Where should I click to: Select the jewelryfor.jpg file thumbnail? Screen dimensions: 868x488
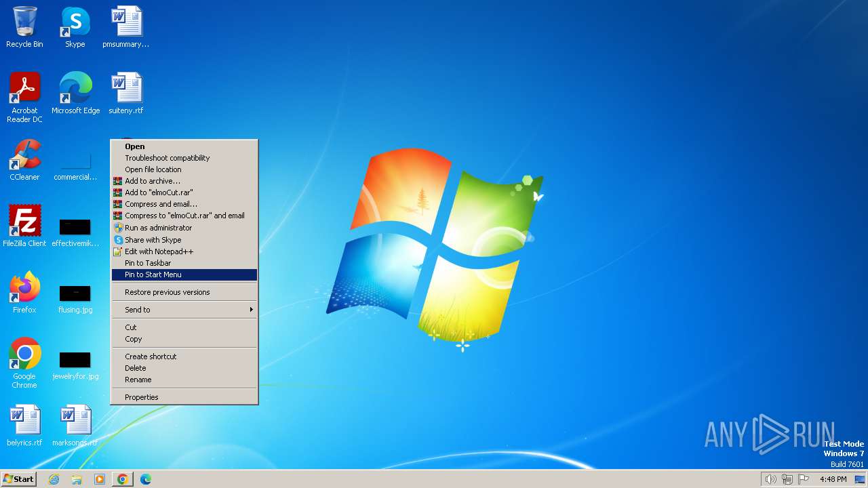(75, 363)
